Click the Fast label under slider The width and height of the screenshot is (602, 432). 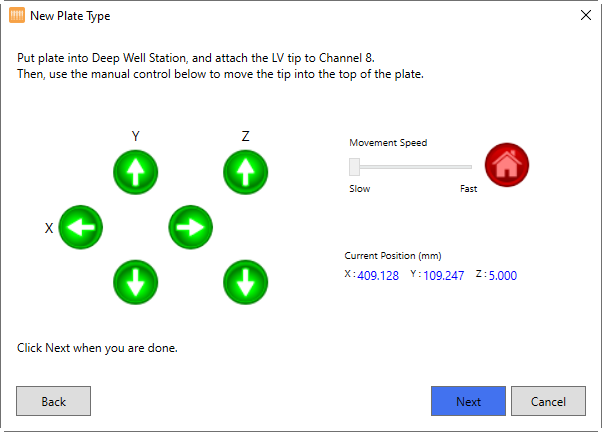click(468, 188)
